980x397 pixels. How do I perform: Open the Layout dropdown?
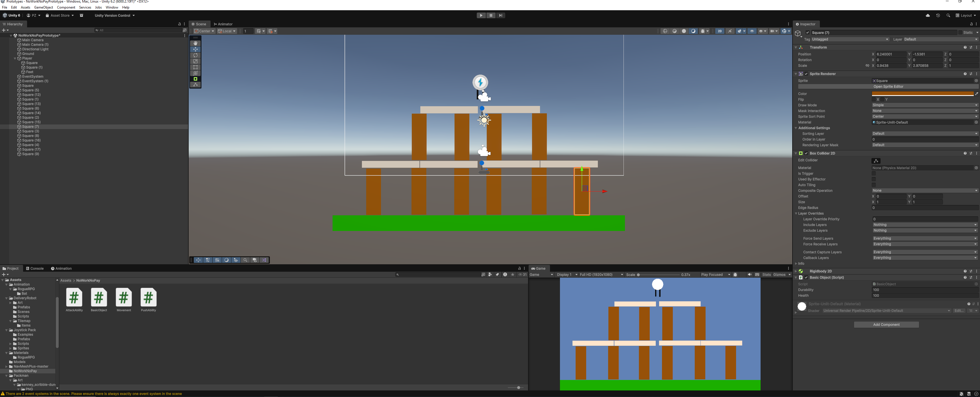tap(966, 16)
